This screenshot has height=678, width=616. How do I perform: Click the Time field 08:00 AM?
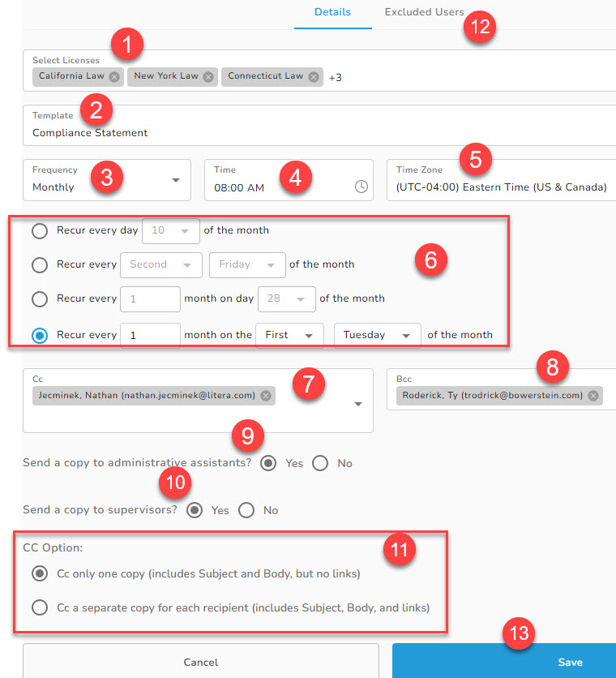point(289,180)
